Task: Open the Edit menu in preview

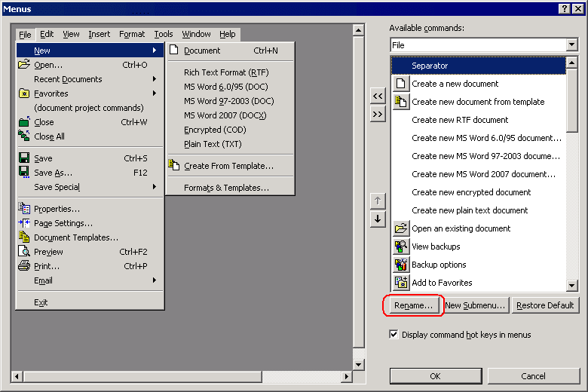Action: pyautogui.click(x=47, y=34)
